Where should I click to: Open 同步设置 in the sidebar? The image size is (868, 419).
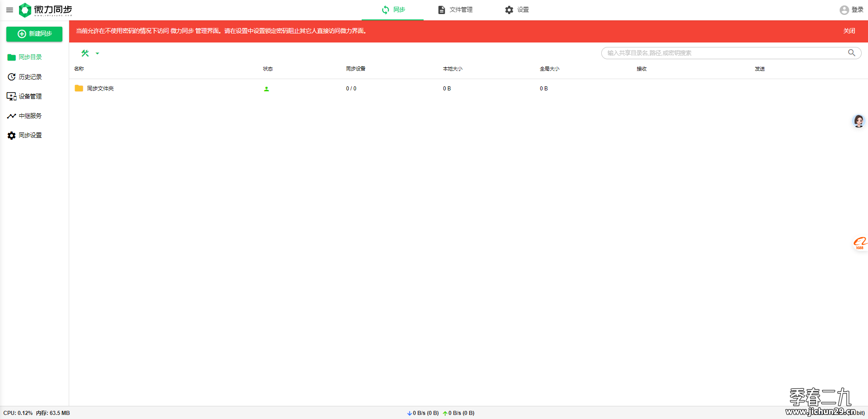pos(25,135)
